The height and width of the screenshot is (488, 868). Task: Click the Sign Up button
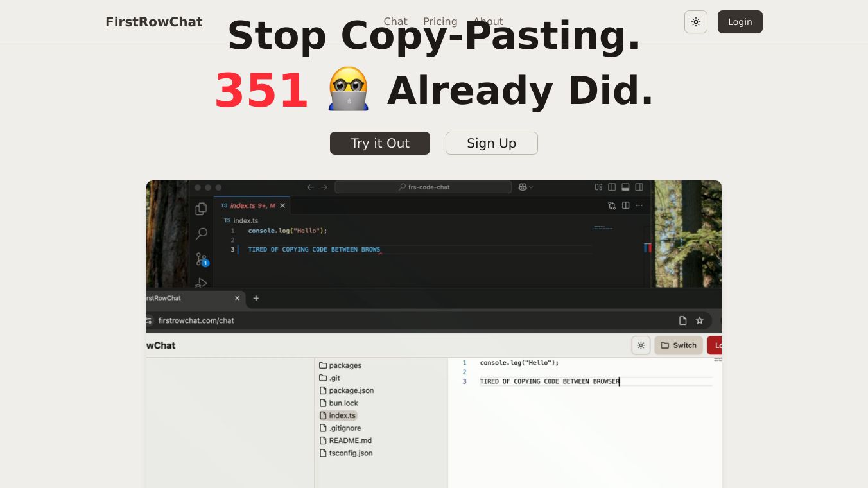coord(492,143)
